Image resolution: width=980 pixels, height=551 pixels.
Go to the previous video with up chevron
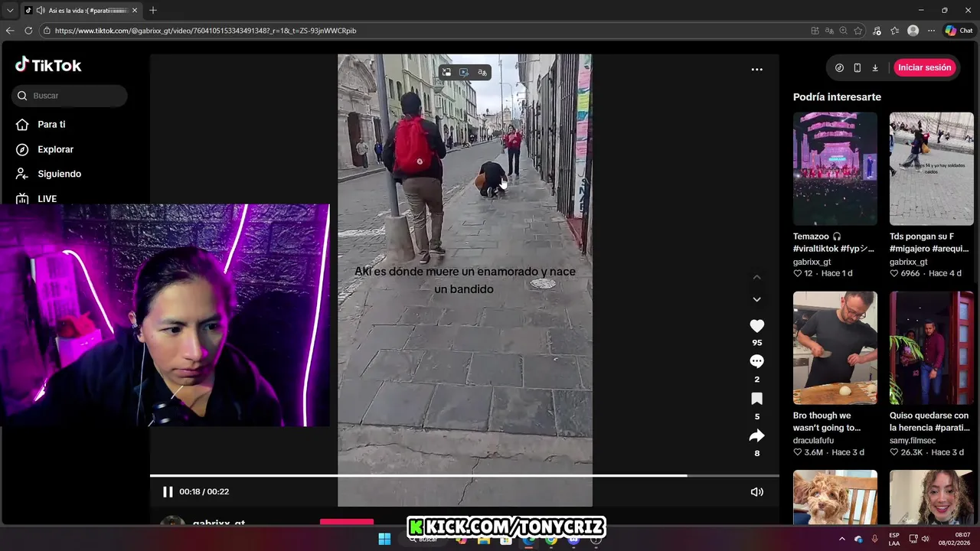(756, 277)
